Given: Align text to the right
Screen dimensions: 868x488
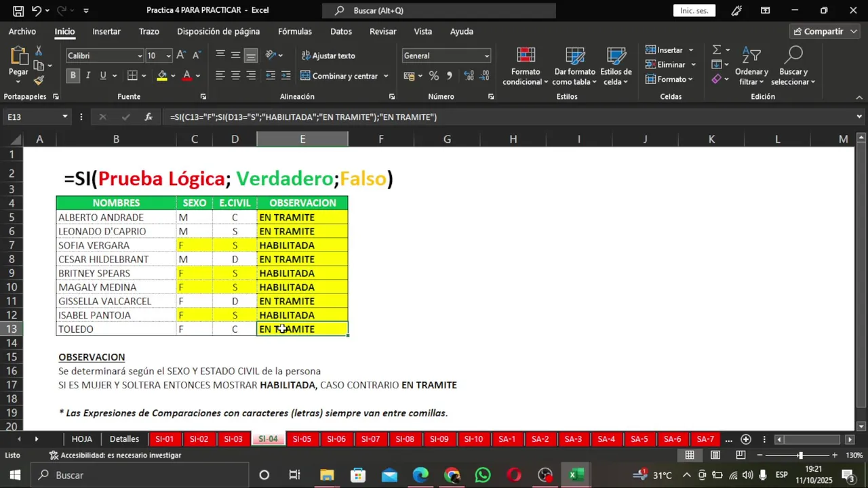Looking at the screenshot, I should 251,76.
